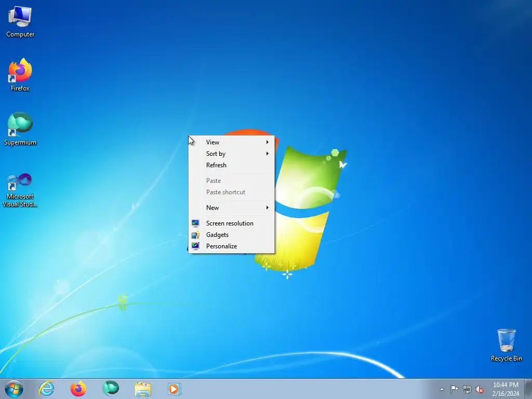This screenshot has width=532, height=399.
Task: Launch Firefox from the taskbar
Action: 78,389
